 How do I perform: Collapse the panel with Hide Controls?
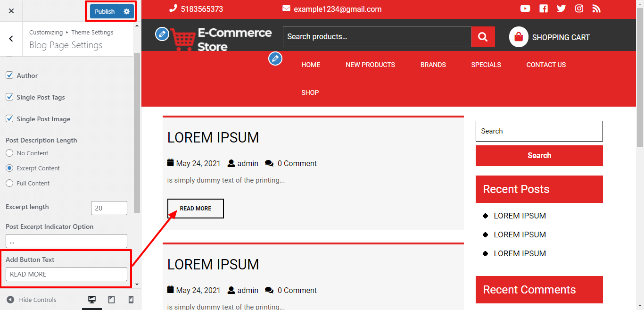[32, 300]
